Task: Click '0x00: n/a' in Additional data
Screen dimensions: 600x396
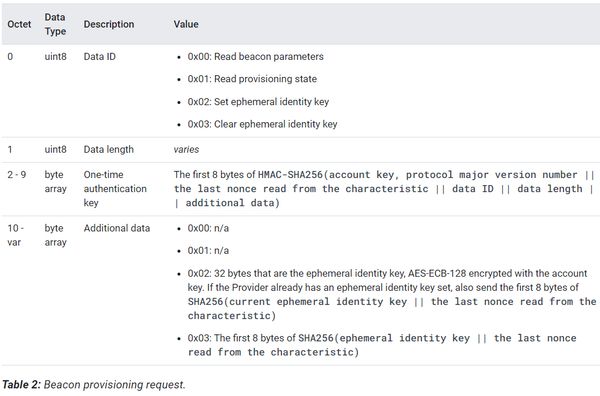Action: coord(208,228)
